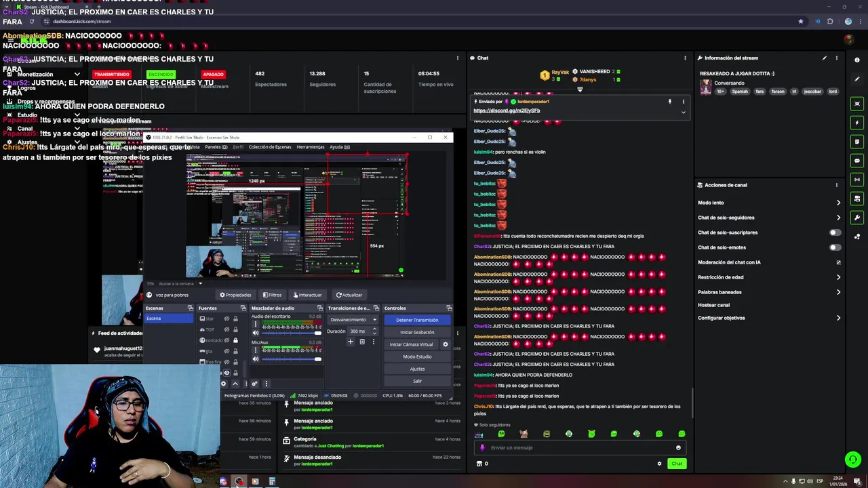Image resolution: width=868 pixels, height=488 pixels.
Task: Delete transition with trash icon
Action: coord(362,342)
